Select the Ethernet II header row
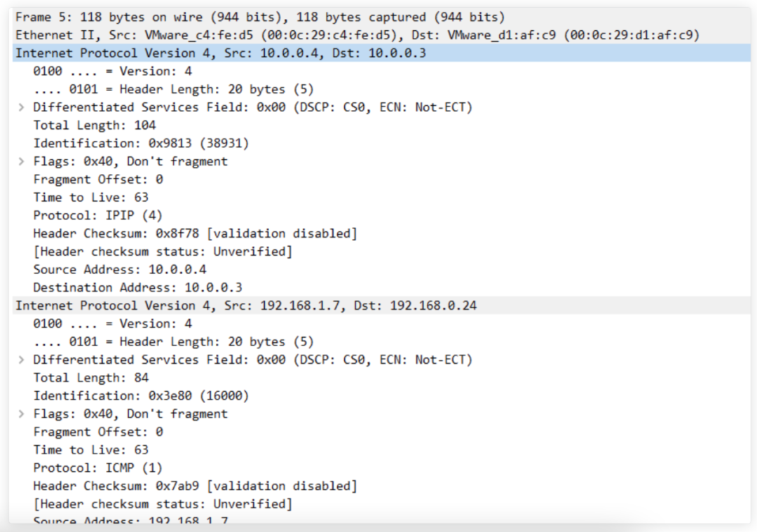This screenshot has height=532, width=757. (357, 35)
